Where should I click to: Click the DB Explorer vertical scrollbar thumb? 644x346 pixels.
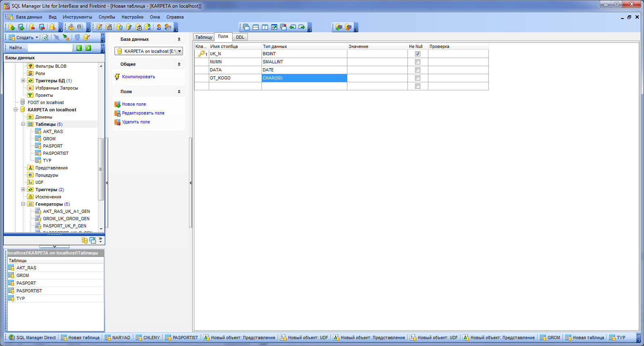point(101,169)
